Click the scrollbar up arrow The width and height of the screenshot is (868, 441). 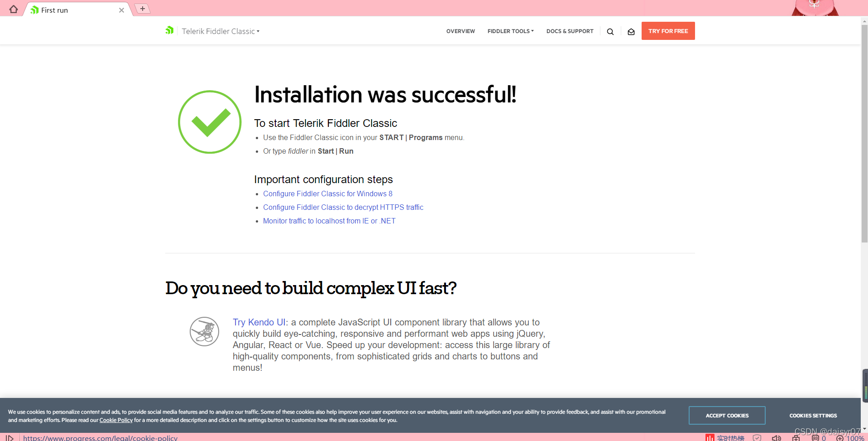[x=864, y=21]
